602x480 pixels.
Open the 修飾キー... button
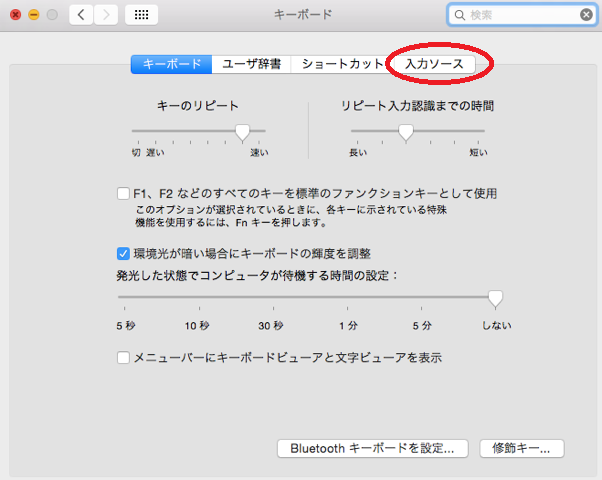point(522,449)
